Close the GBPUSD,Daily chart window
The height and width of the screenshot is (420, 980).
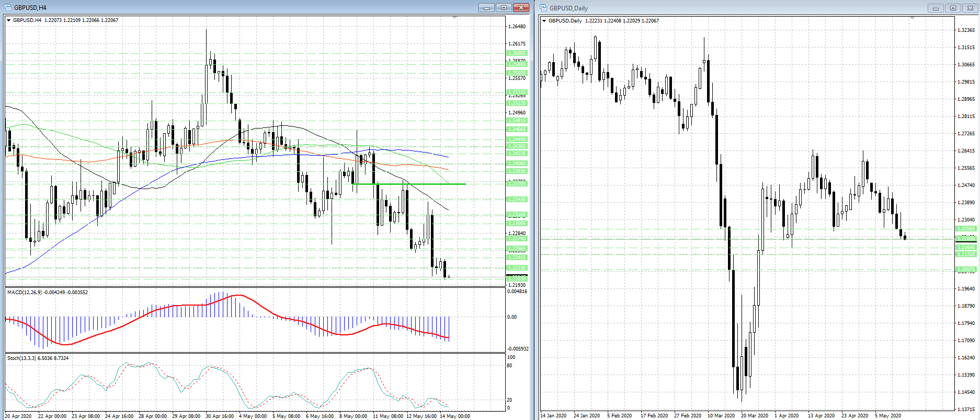970,8
